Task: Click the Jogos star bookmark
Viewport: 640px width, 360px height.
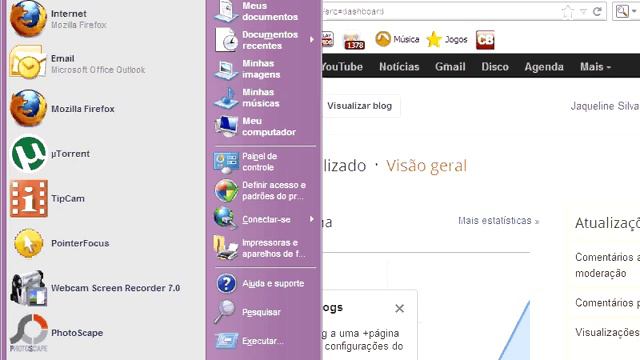Action: click(447, 40)
